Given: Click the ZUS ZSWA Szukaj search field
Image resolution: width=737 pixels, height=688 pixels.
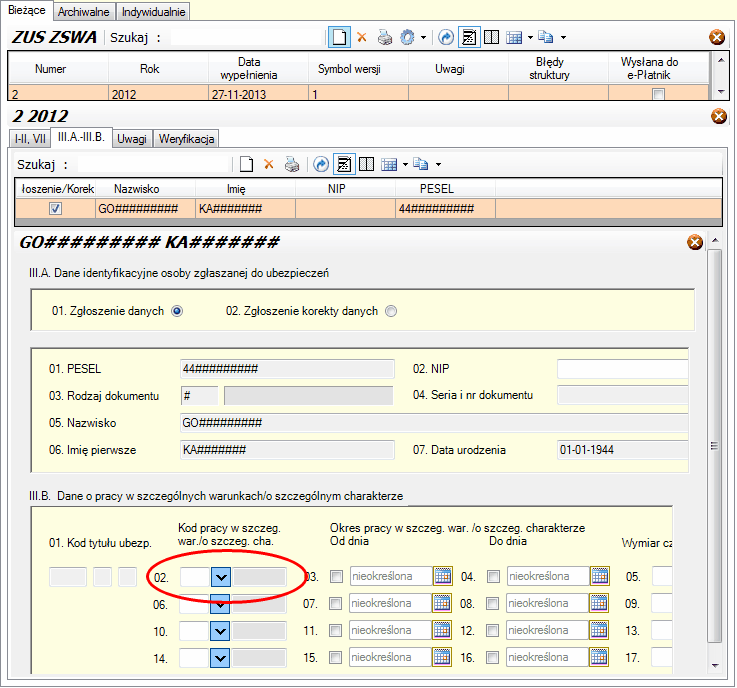Looking at the screenshot, I should (247, 37).
